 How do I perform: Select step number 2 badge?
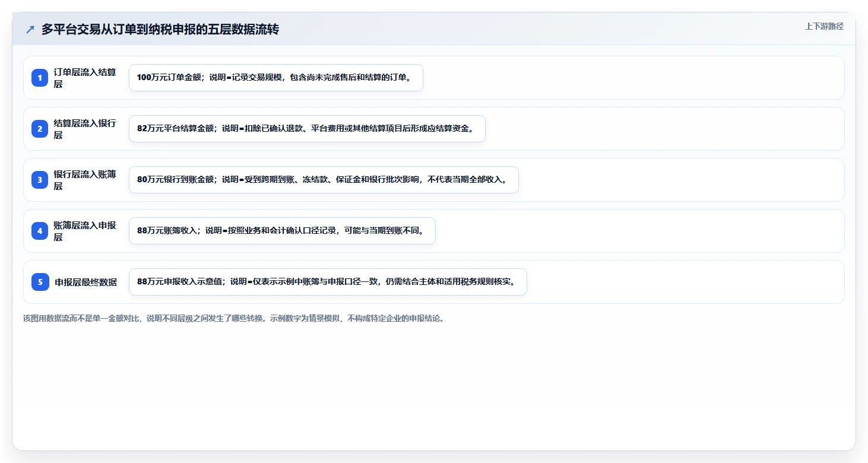[40, 129]
